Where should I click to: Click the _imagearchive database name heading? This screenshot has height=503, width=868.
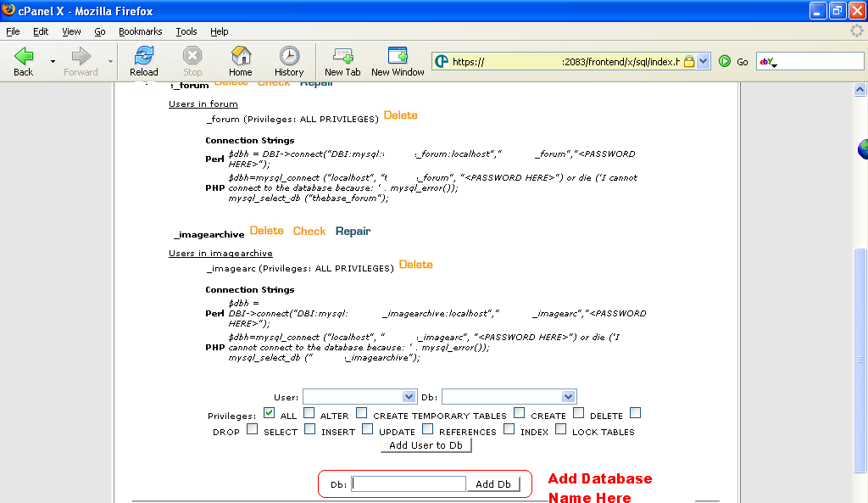(209, 235)
